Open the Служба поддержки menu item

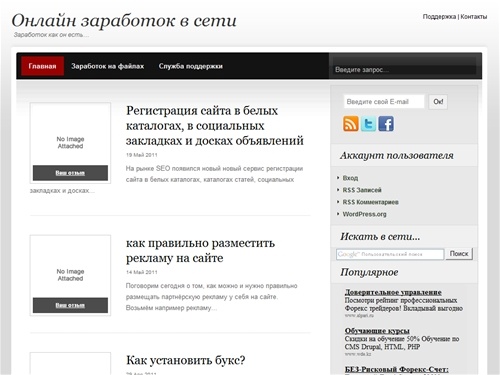[x=190, y=66]
